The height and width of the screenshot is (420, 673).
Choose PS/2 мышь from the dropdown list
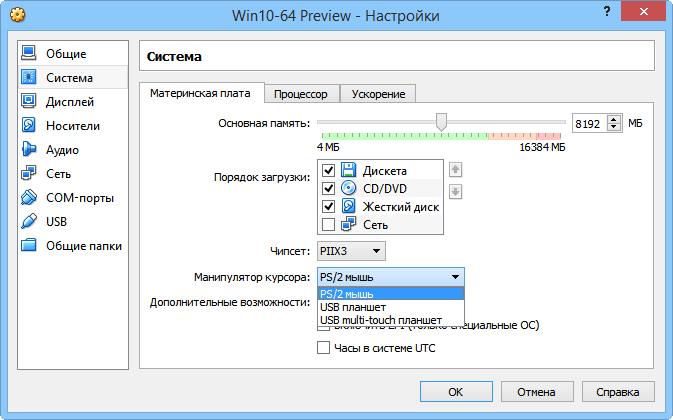point(391,294)
